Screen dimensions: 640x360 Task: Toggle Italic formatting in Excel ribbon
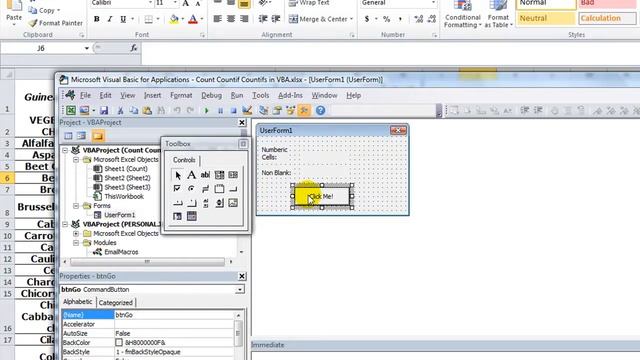pyautogui.click(x=109, y=19)
